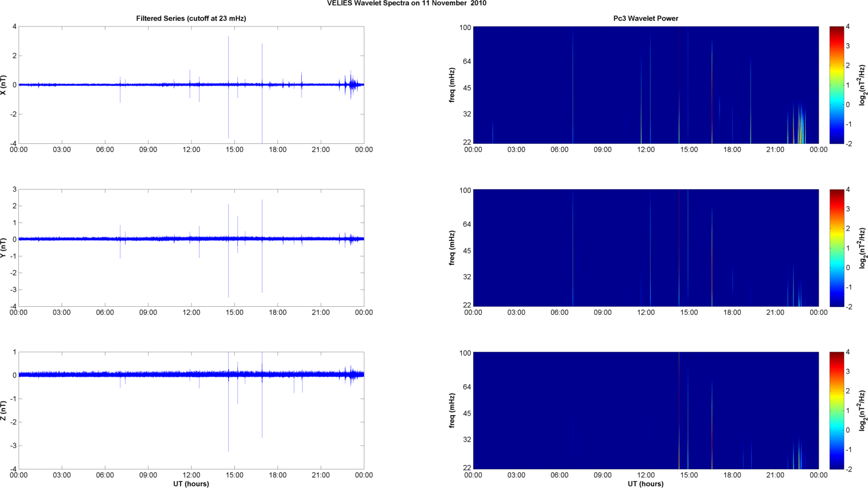Click the 09:00 tick under bottom wavelet plot

(603, 475)
